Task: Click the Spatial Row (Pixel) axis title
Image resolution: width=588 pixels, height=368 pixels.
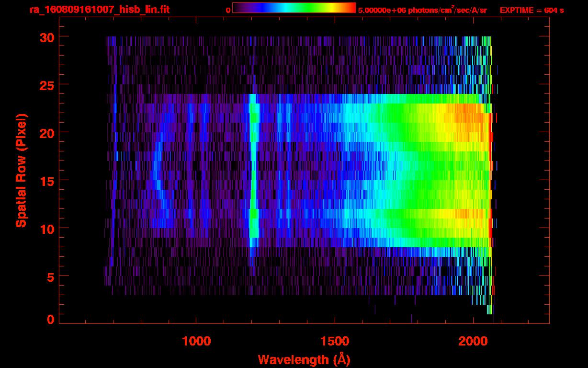Action: (x=21, y=171)
